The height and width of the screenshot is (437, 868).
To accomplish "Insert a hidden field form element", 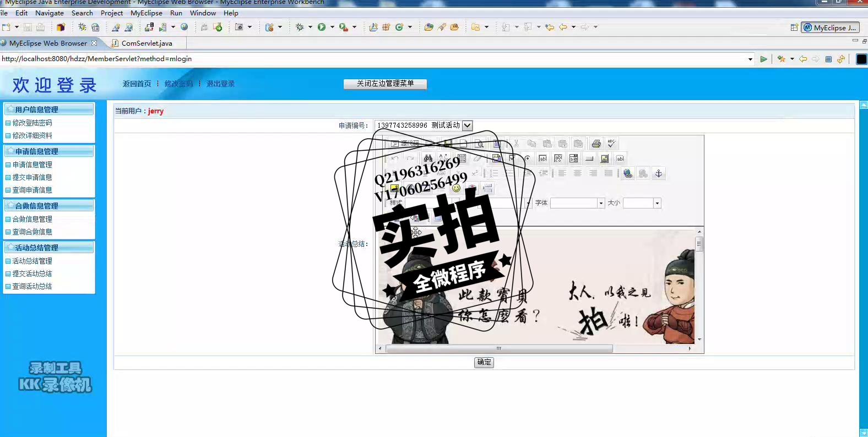I will (x=620, y=159).
